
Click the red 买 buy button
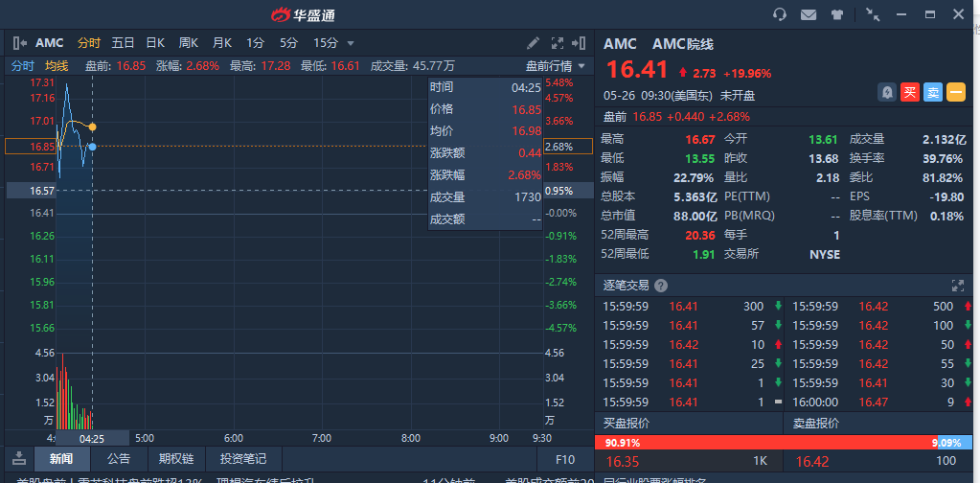point(911,92)
